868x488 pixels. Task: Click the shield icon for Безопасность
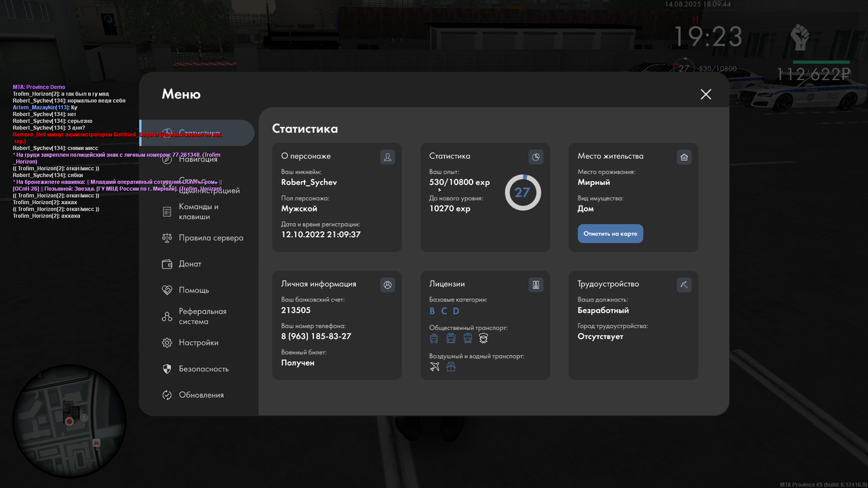167,369
